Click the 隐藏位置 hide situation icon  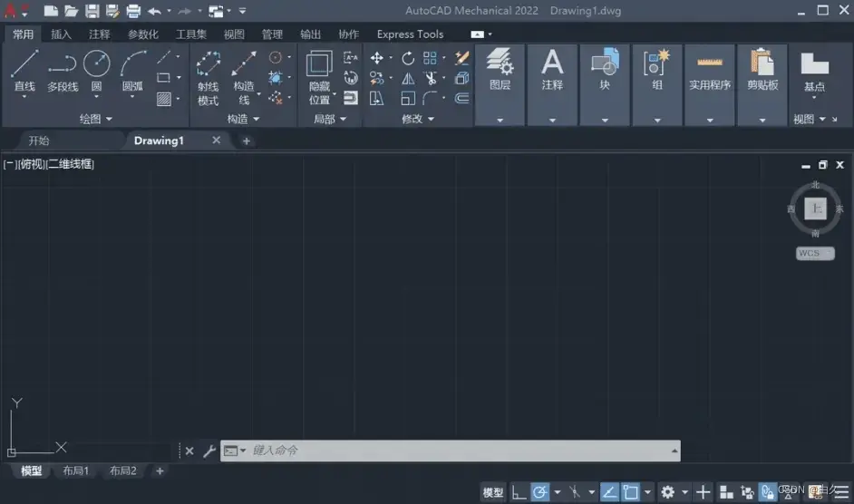(x=319, y=78)
